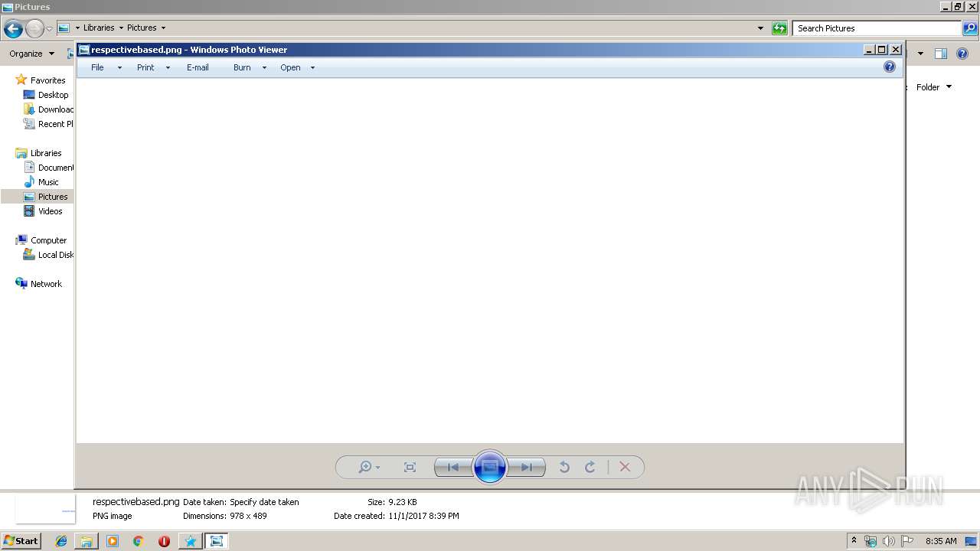The width and height of the screenshot is (980, 551).
Task: Click Pictures in the address bar
Action: tap(142, 28)
